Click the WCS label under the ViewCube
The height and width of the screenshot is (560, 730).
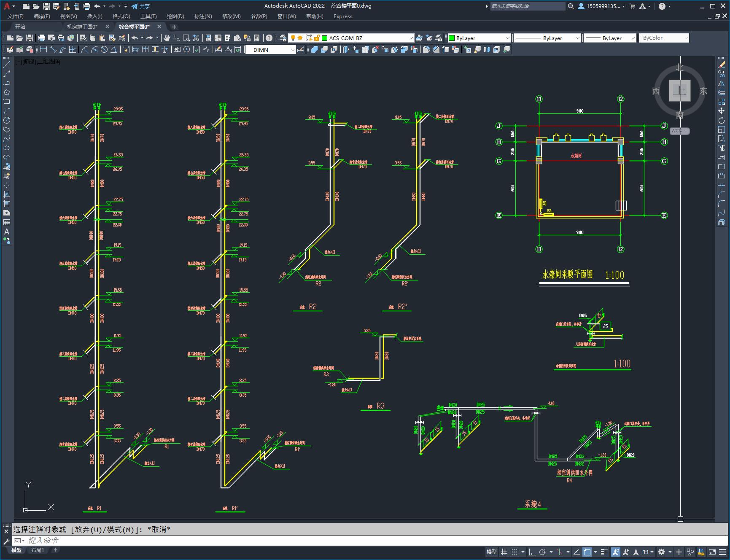[x=679, y=131]
